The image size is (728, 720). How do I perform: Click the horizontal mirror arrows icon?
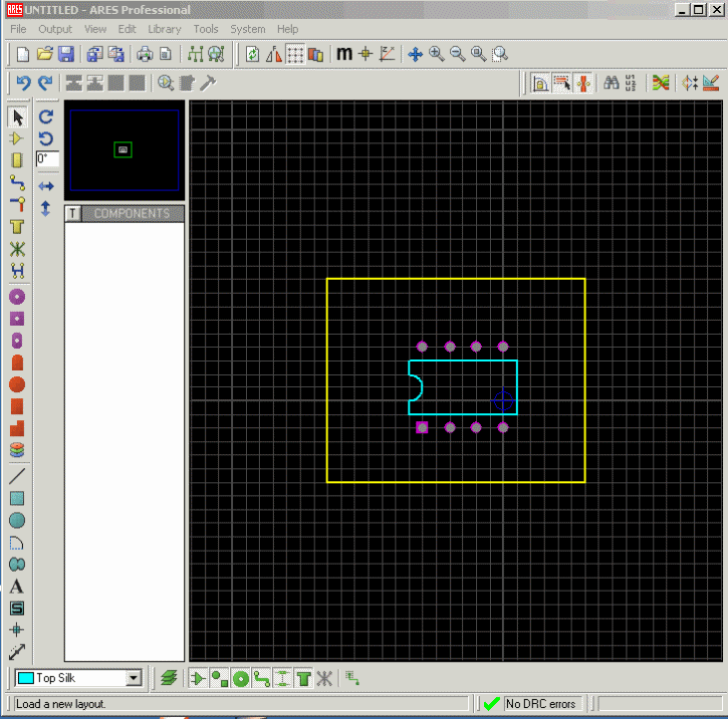point(46,186)
